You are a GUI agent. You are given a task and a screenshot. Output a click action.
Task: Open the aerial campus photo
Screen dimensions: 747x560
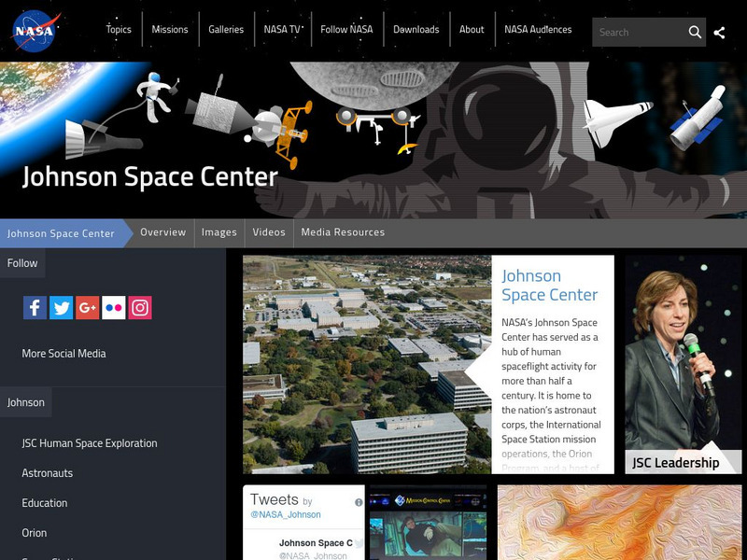(367, 365)
